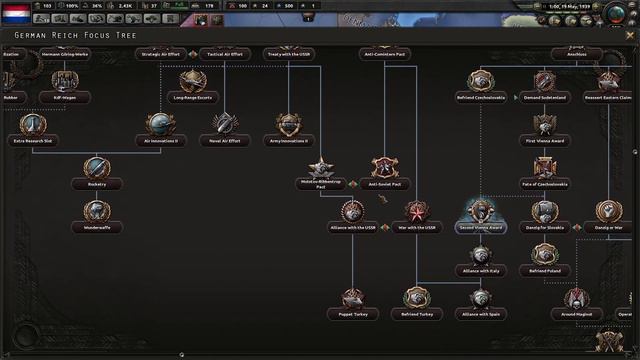Select the Demand Sudetenland focus

coord(544,86)
